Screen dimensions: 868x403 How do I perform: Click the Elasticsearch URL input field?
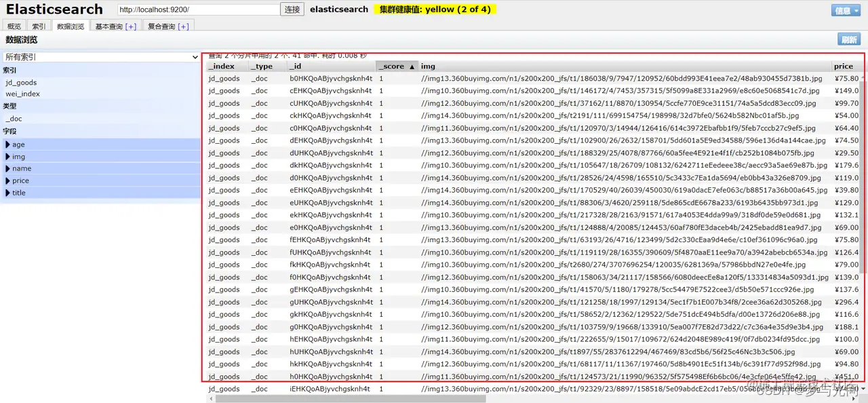tap(198, 9)
